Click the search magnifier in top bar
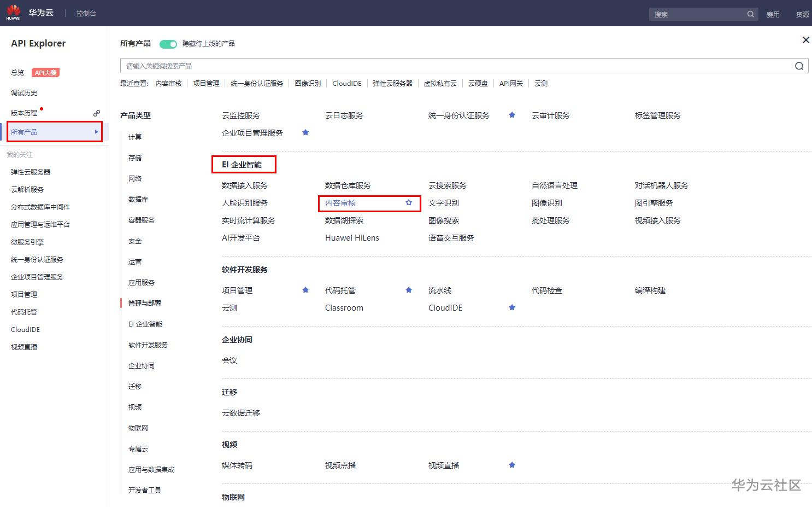This screenshot has height=507, width=812. [751, 14]
